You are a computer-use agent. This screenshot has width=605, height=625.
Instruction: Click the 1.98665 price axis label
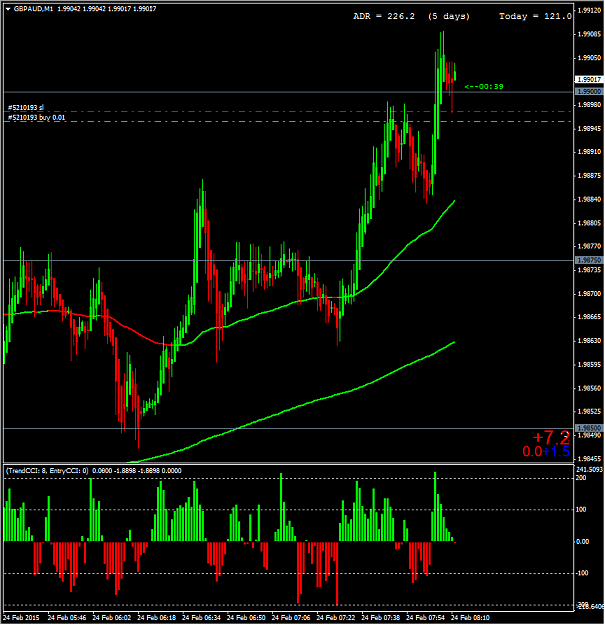click(x=589, y=317)
